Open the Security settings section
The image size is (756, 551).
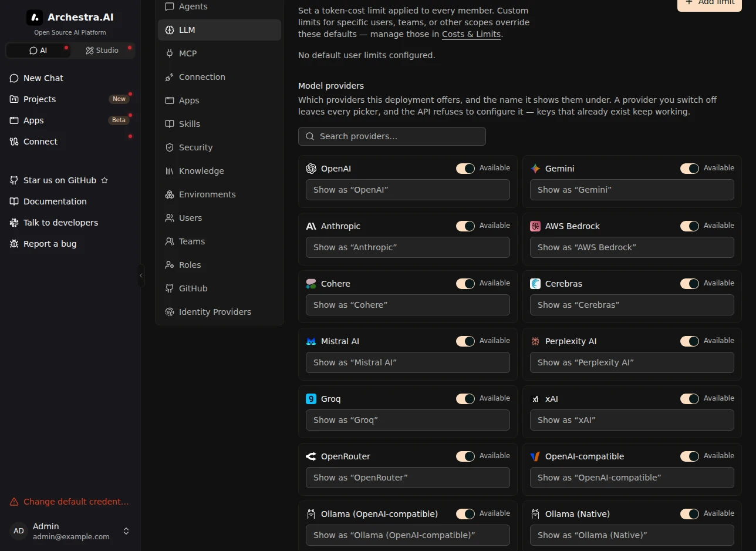[x=220, y=147]
